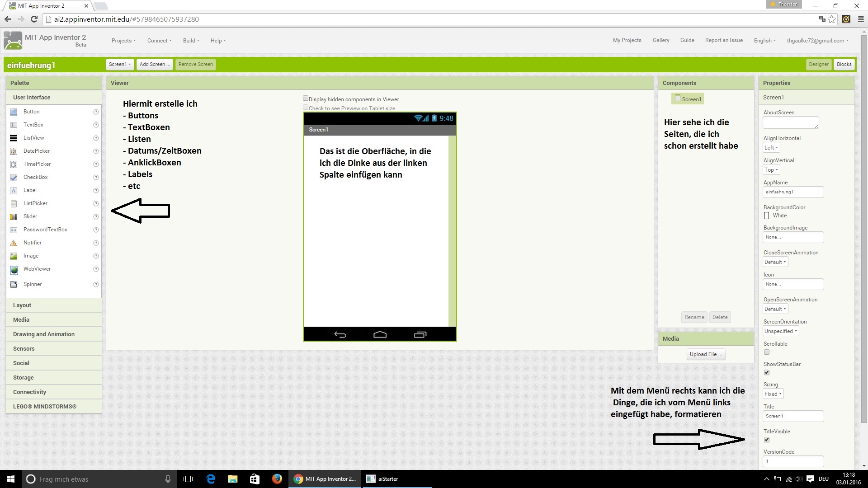Click the Remove Screen button

(196, 64)
